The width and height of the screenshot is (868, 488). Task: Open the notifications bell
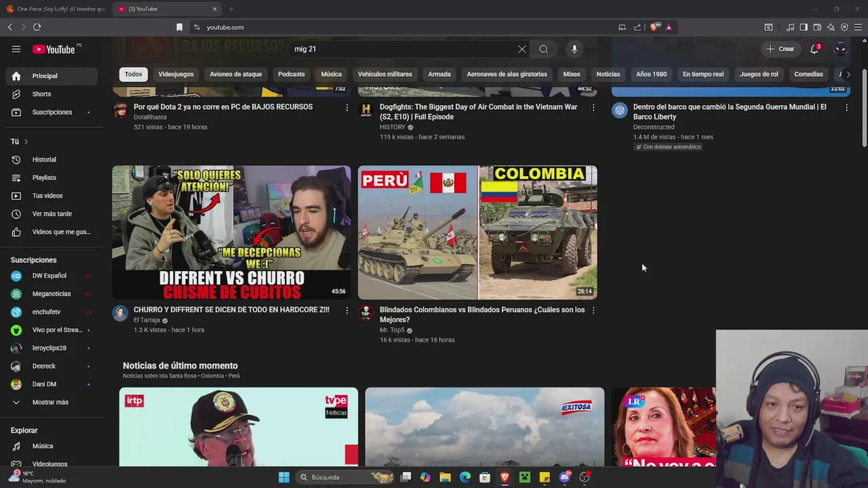point(814,49)
